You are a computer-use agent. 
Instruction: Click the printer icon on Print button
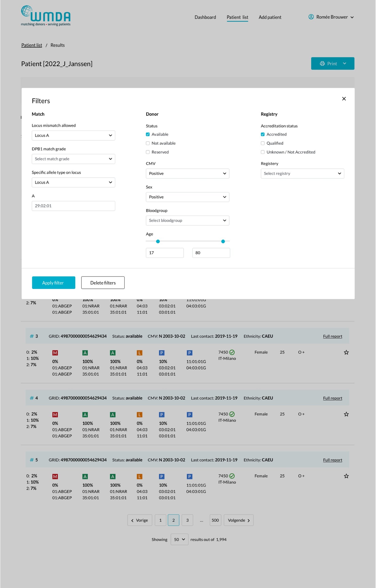[x=322, y=64]
